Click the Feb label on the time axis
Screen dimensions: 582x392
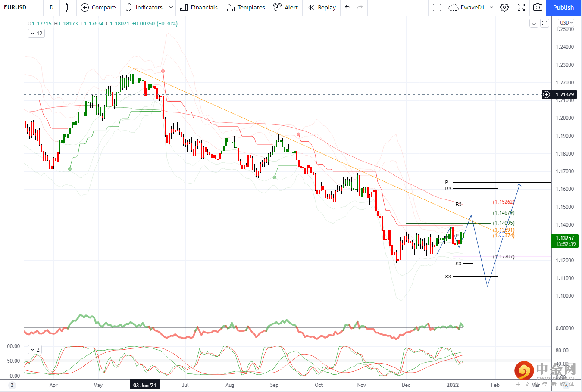click(x=495, y=385)
